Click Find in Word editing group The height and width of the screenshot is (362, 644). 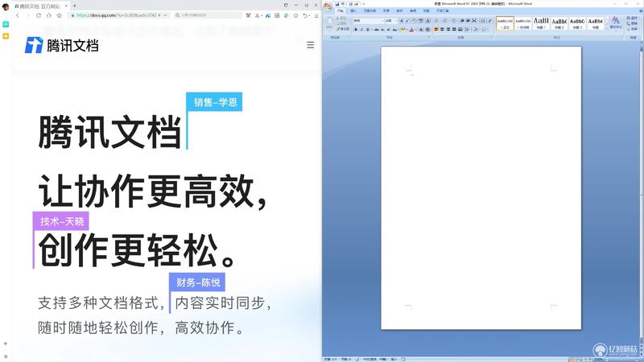click(632, 18)
